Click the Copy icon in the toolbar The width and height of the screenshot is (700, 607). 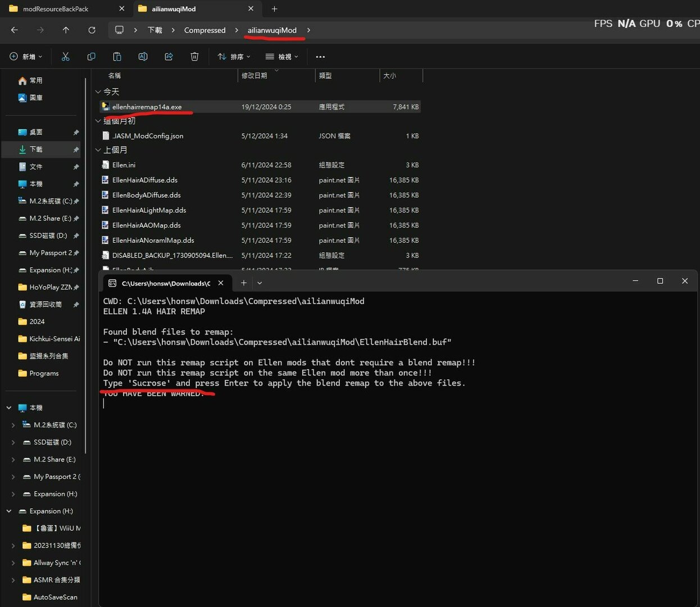point(92,56)
